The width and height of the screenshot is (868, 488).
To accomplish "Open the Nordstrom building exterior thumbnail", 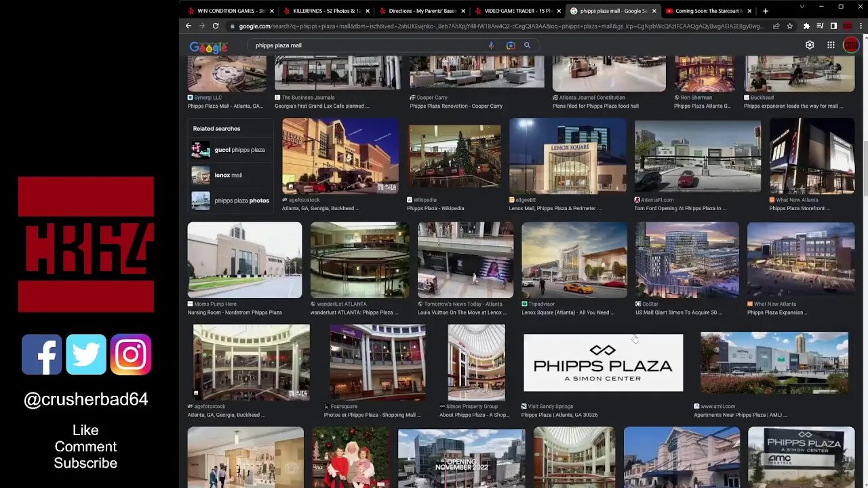I will 245,260.
